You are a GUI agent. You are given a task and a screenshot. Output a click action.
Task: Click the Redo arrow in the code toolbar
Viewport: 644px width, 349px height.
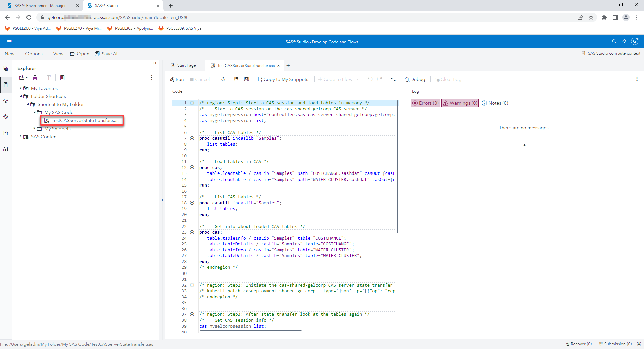[x=380, y=79]
